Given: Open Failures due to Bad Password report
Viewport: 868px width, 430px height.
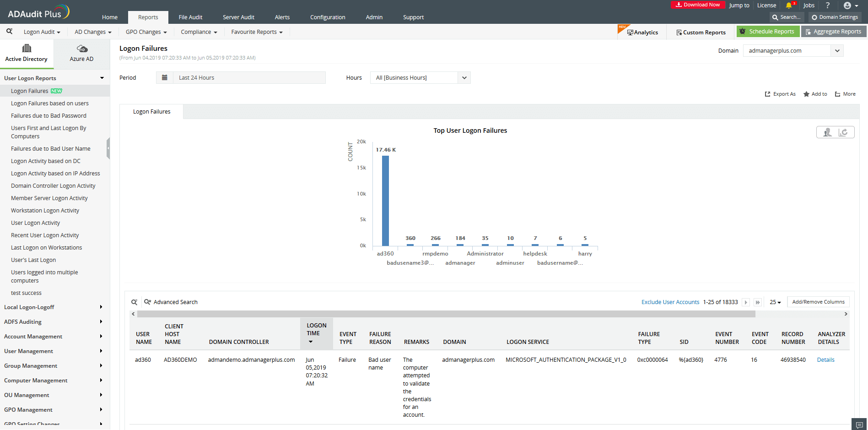Looking at the screenshot, I should 49,116.
